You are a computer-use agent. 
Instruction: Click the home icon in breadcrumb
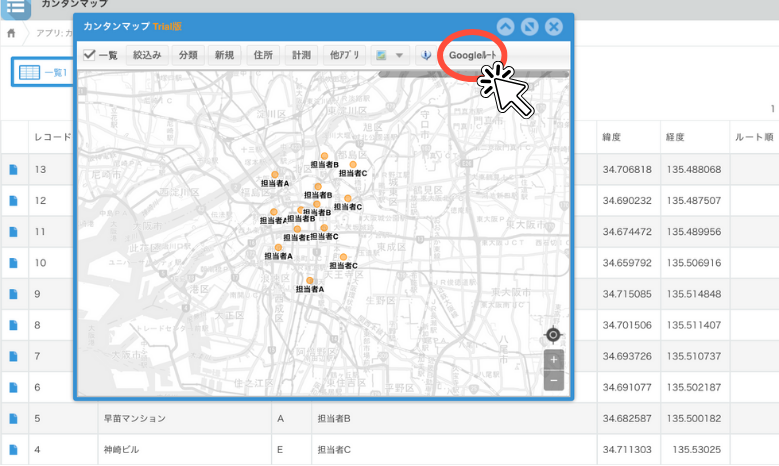tap(12, 33)
